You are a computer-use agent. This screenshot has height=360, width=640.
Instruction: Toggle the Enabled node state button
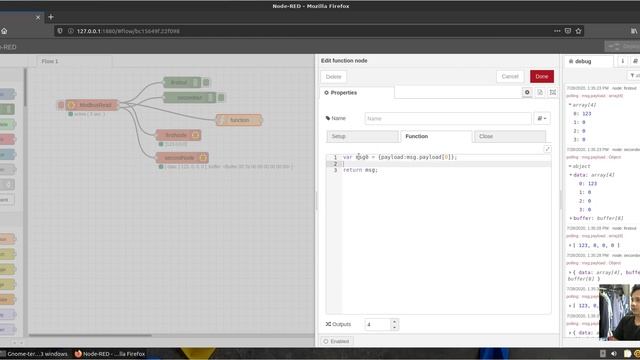[x=337, y=341]
